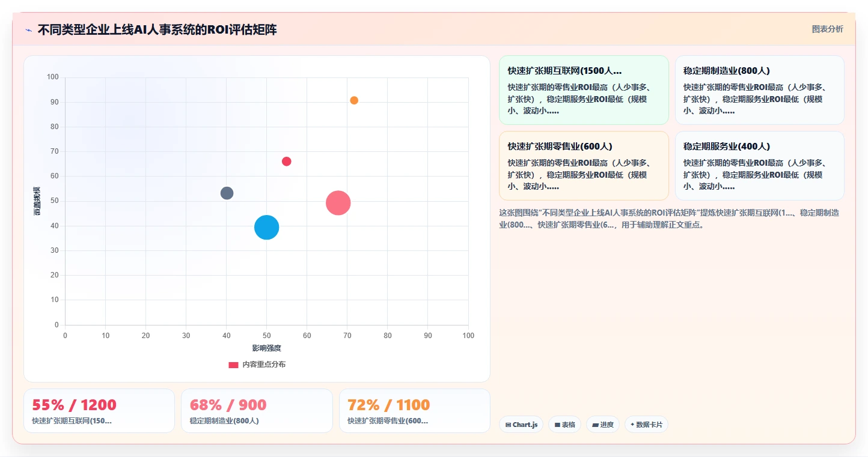Click the 72% / 1100 stat card

pyautogui.click(x=415, y=411)
